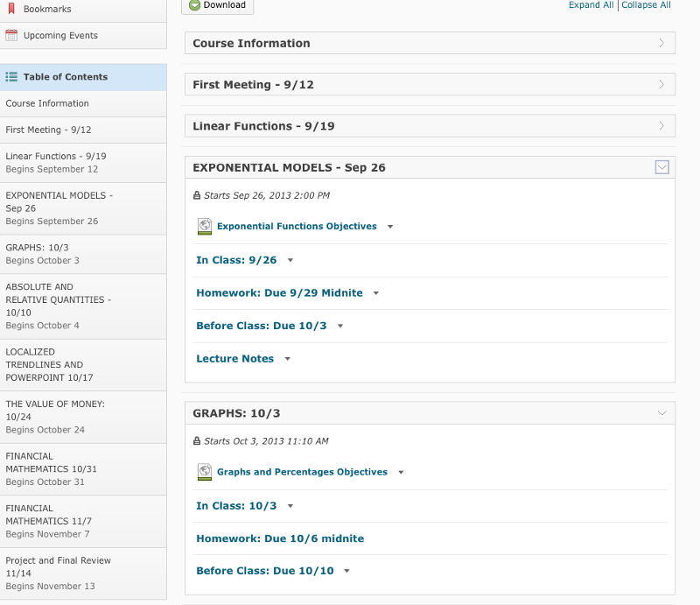The image size is (700, 605).
Task: Open Homework: Due 10/6 midnite link
Action: tap(280, 538)
